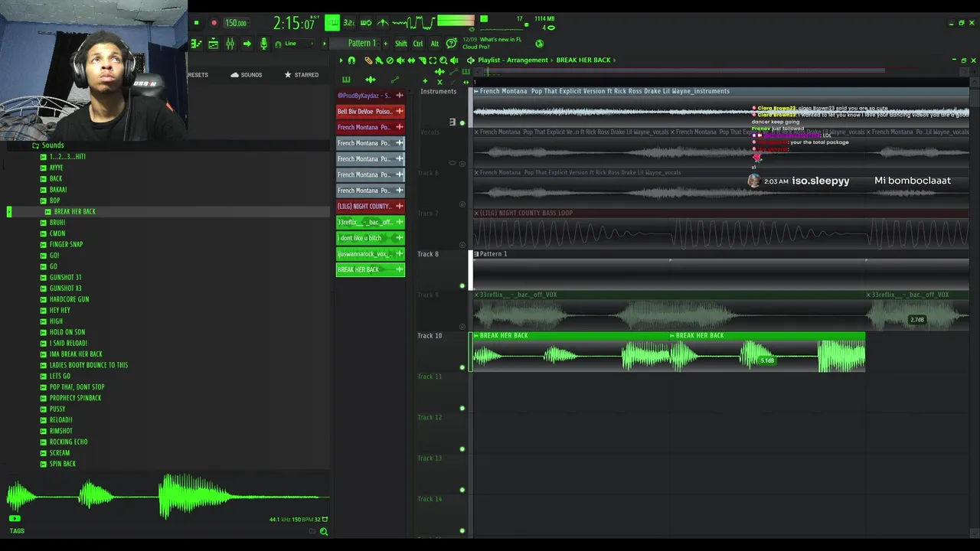Viewport: 980px width, 551px height.
Task: Open the LADIES BOOTY BOUNCE TO THIS folder
Action: (84, 365)
